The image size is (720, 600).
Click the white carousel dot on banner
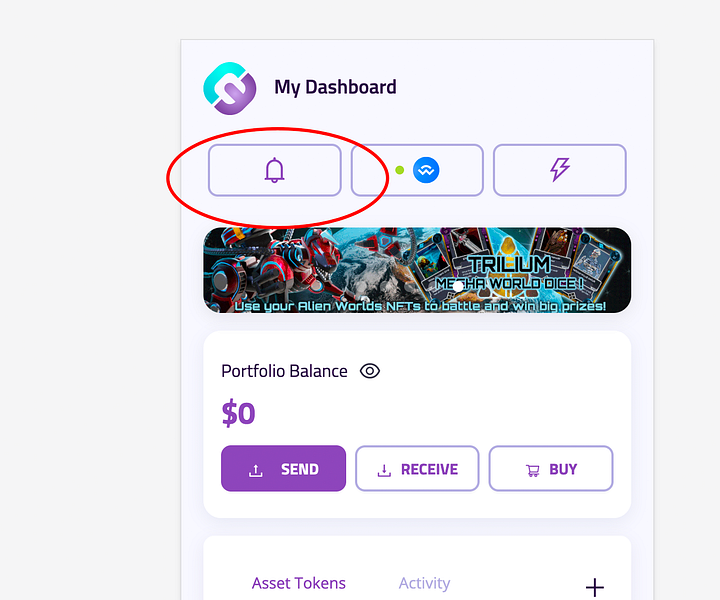pos(457,286)
